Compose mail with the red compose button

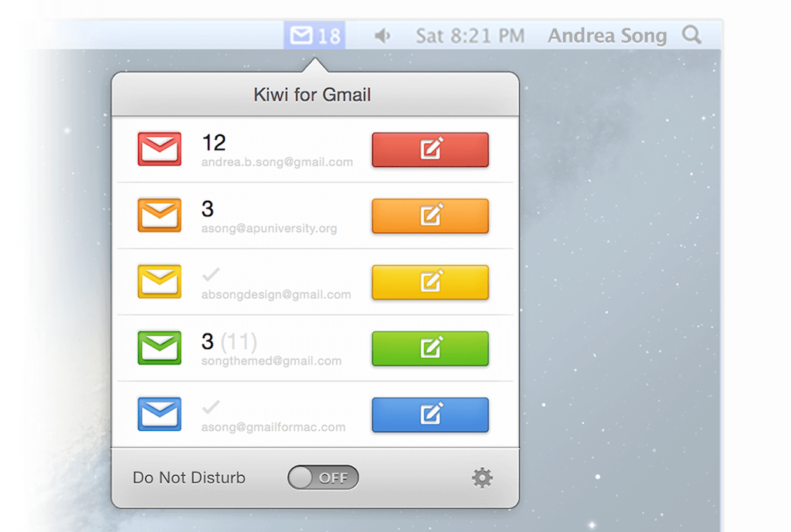pos(430,149)
